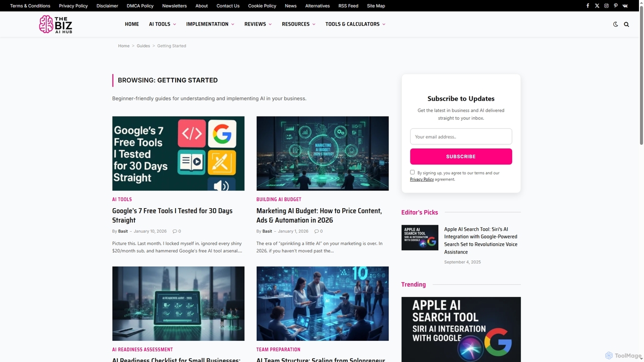This screenshot has width=644, height=362.
Task: Click Marketing AI Budget post thumbnail
Action: coord(323,153)
